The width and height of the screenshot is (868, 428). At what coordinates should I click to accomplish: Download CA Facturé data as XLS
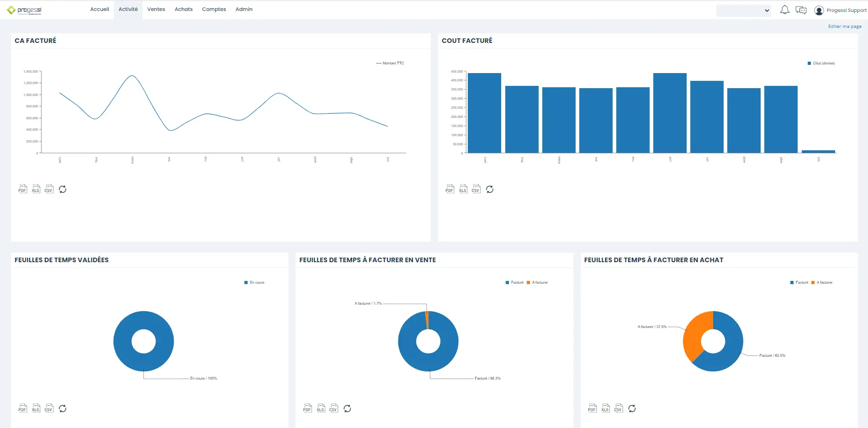point(36,189)
